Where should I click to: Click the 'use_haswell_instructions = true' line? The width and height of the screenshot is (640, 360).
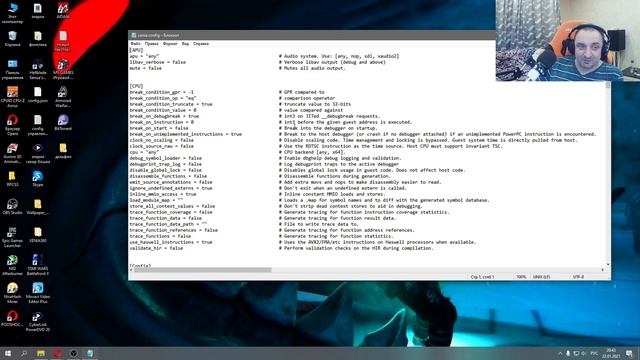(x=171, y=242)
